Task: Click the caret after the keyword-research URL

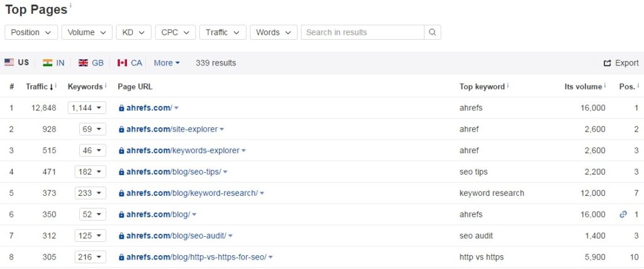Action: pos(262,193)
